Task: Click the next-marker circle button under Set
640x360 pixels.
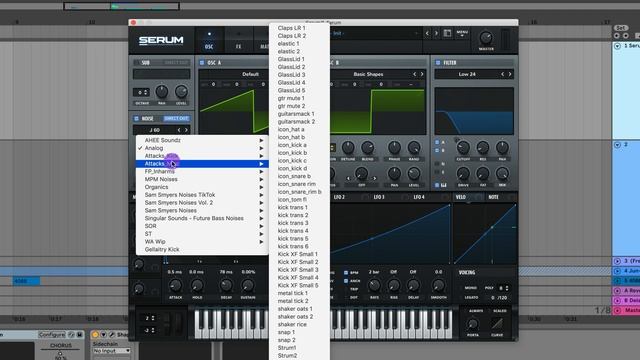Action: [626, 36]
